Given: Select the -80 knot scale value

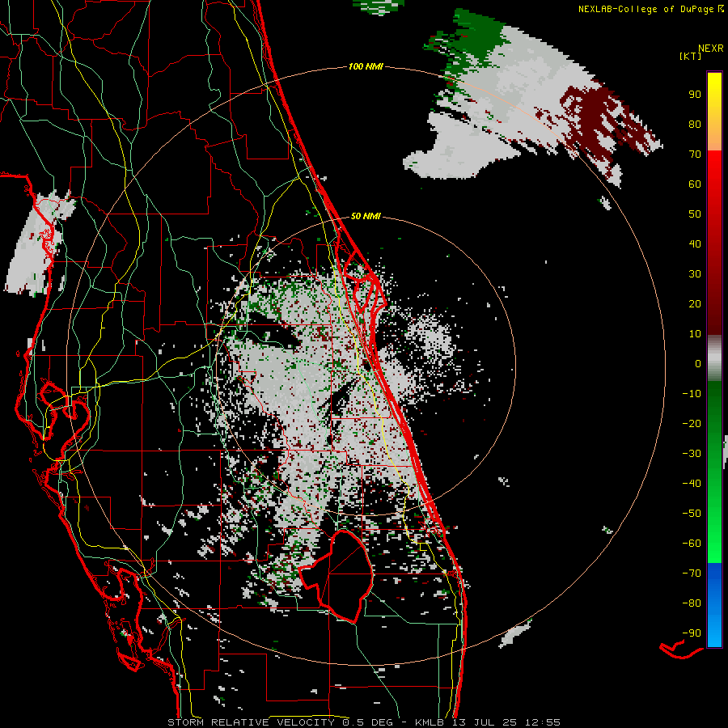Looking at the screenshot, I should coord(692,603).
